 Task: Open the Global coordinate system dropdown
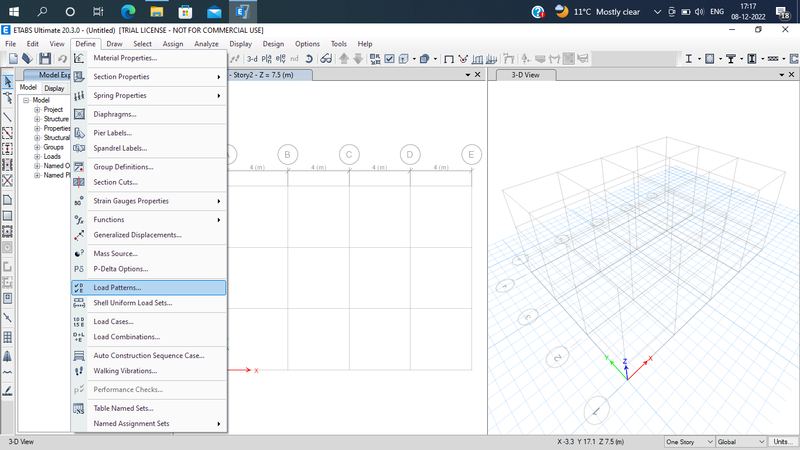tap(741, 442)
